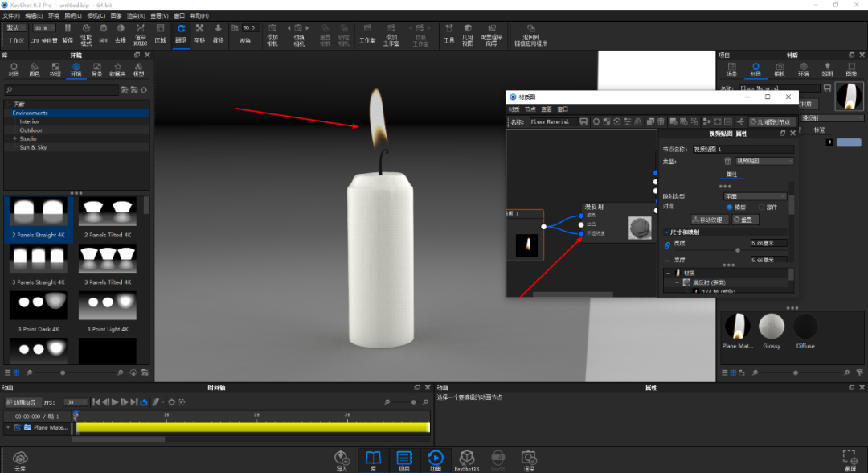
Task: Toggle animation loop button in the timeline
Action: (x=144, y=402)
